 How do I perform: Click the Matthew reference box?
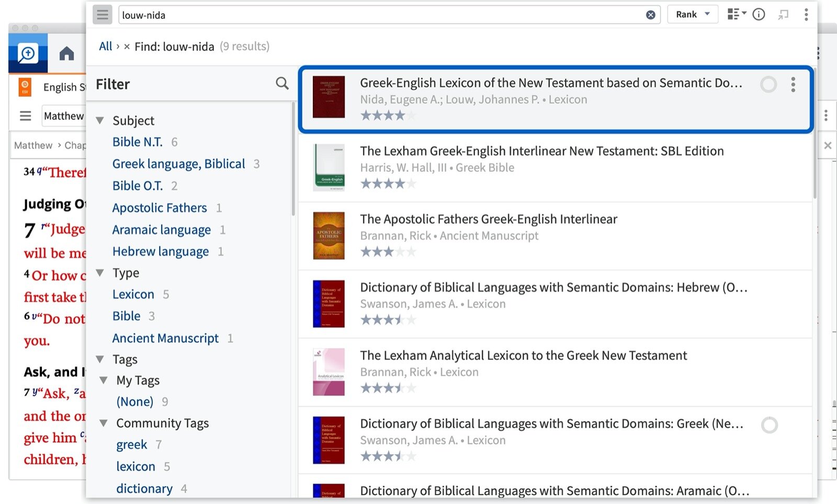point(64,116)
